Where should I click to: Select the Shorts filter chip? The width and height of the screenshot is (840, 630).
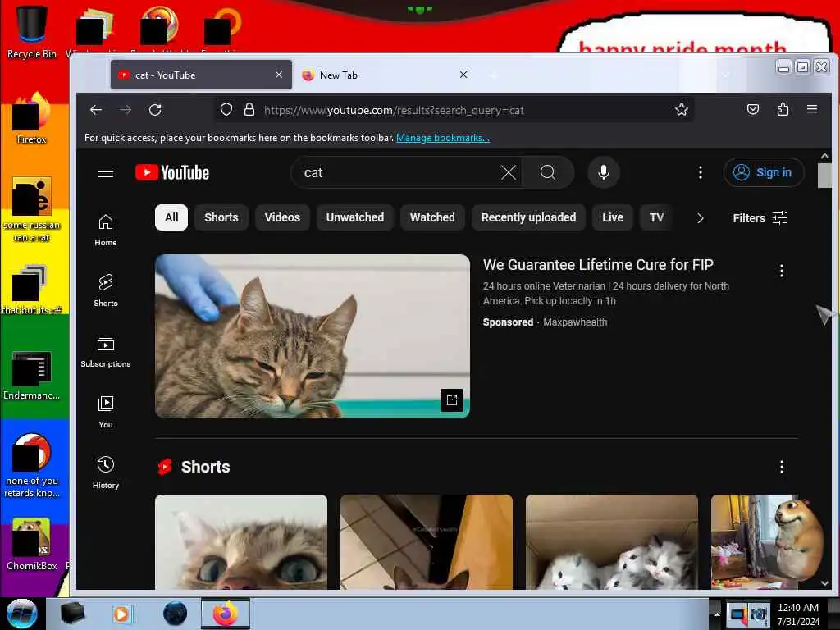click(221, 217)
